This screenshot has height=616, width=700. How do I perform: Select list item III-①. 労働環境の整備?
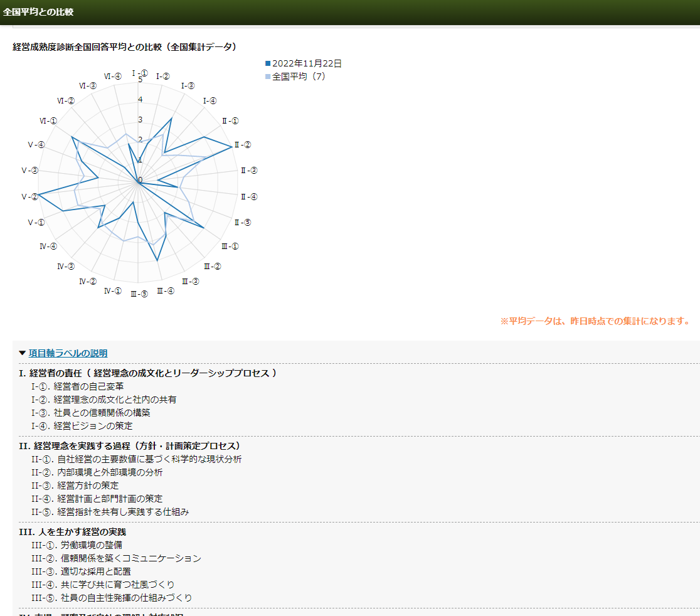point(77,545)
